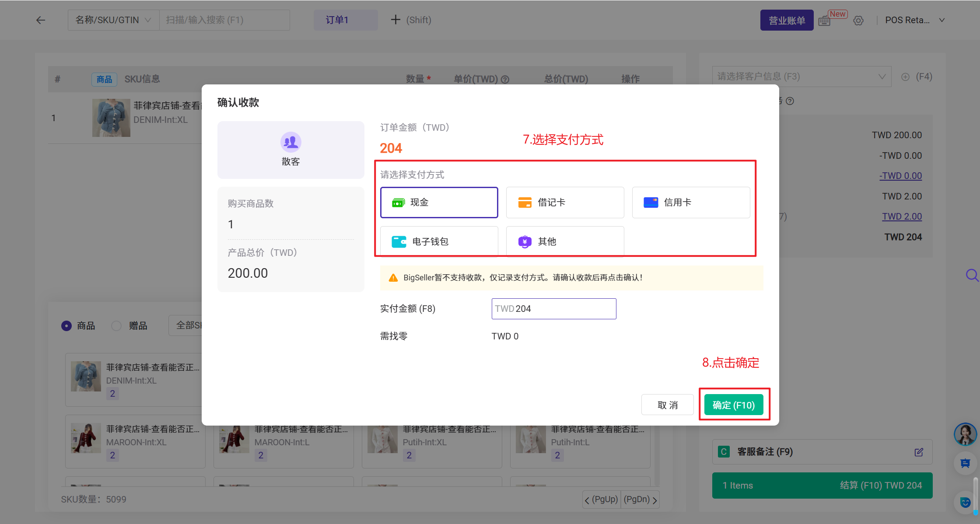980x524 pixels.
Task: Select the 赠品 radio button
Action: 116,326
